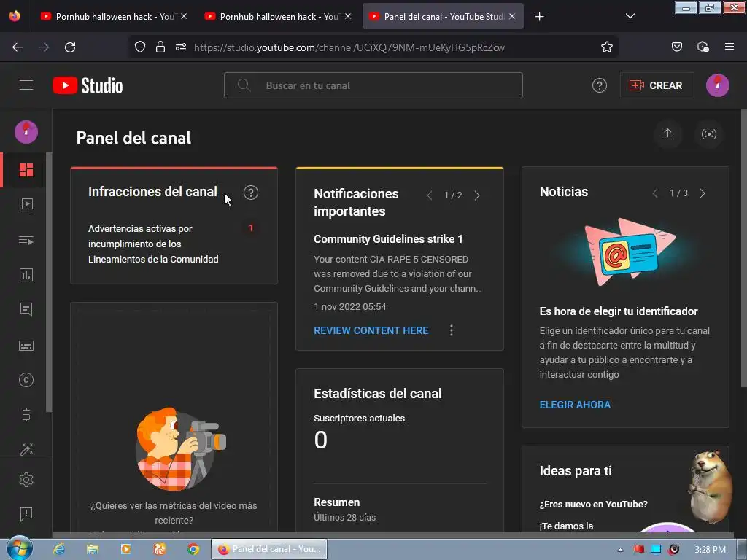Open the Copyright sidebar icon

pyautogui.click(x=26, y=380)
